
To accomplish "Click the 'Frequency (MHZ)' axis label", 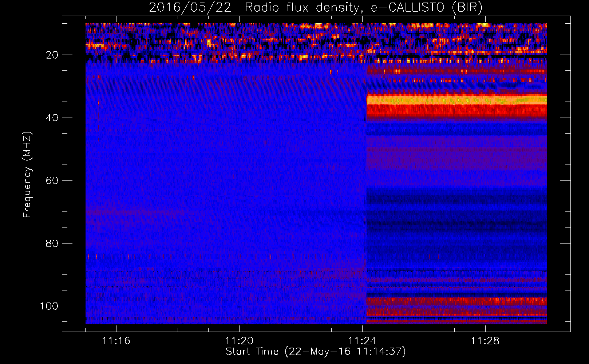I will [x=27, y=174].
